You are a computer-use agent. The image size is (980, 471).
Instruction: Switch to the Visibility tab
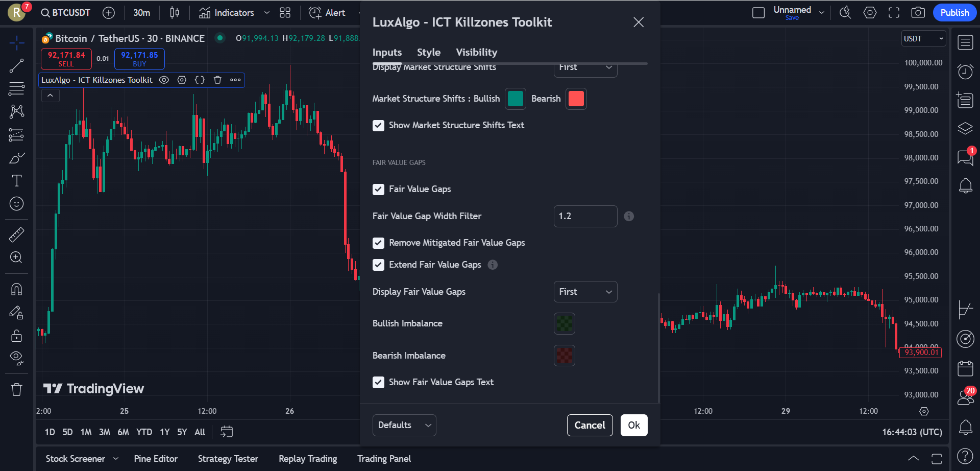476,52
